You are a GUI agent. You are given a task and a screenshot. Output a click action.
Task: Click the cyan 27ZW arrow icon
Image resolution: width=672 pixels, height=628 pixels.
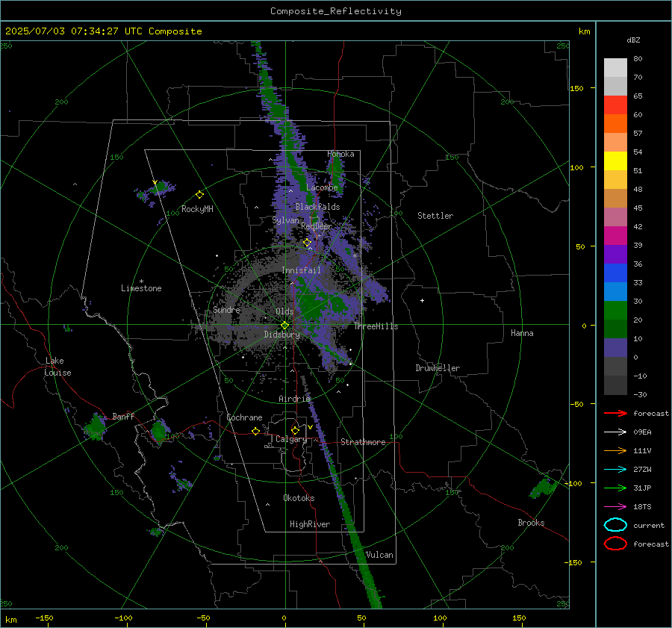615,470
